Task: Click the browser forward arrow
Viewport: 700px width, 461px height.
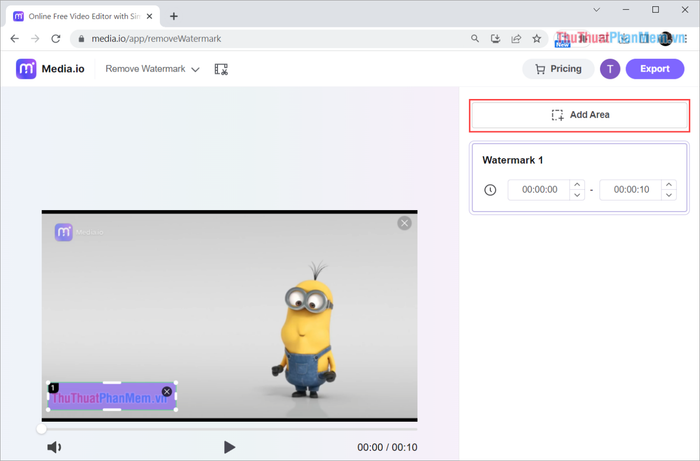Action: pyautogui.click(x=35, y=39)
